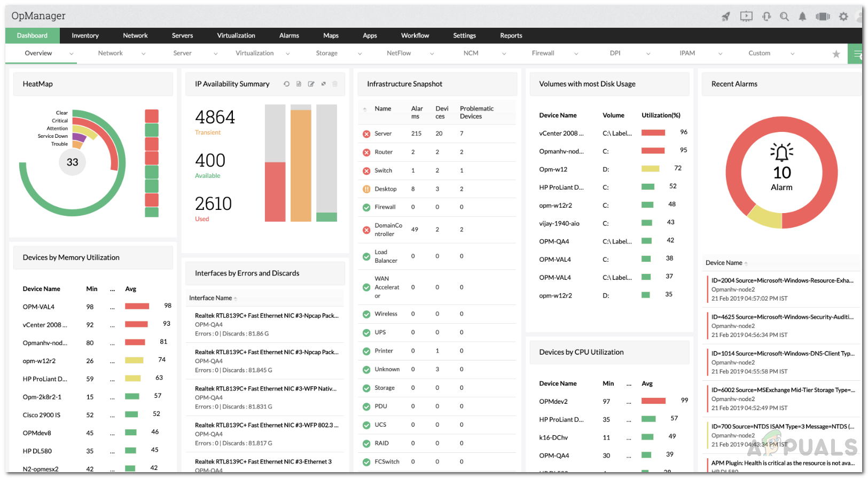Open the dropdown arrow next to Storage
This screenshot has height=478, width=868.
359,54
